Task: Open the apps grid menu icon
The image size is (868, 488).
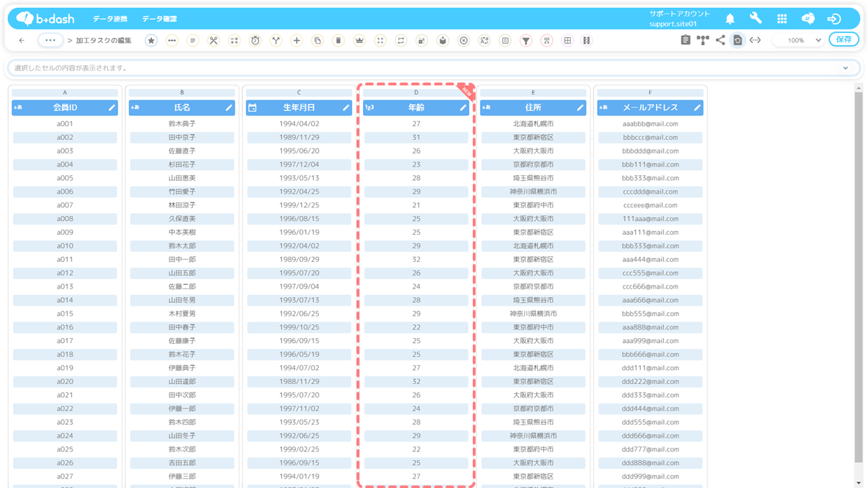Action: coord(782,19)
